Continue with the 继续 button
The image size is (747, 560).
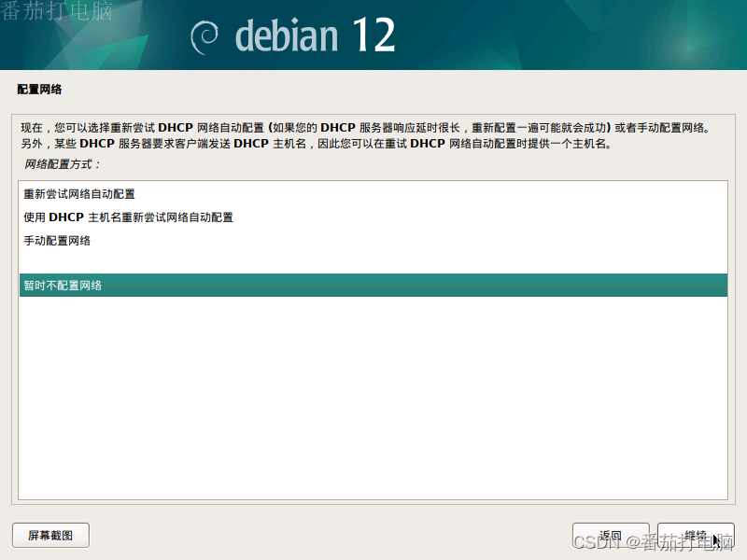pyautogui.click(x=696, y=535)
